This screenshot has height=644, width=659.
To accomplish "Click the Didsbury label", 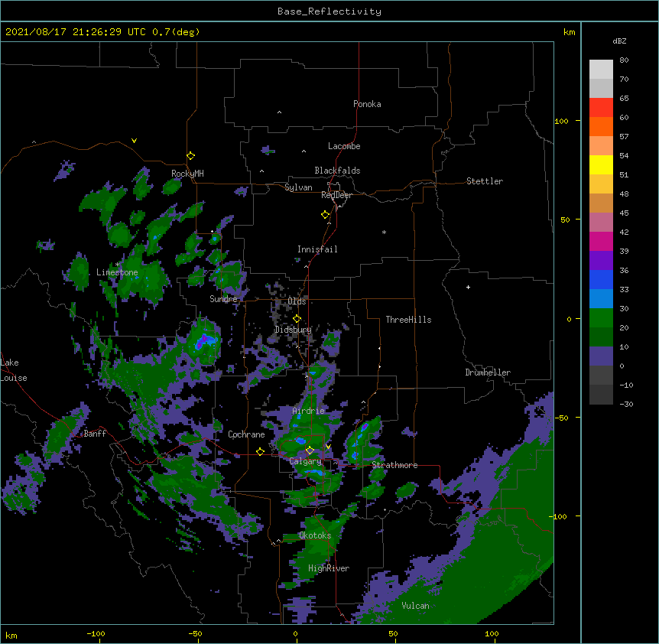I will [x=294, y=330].
